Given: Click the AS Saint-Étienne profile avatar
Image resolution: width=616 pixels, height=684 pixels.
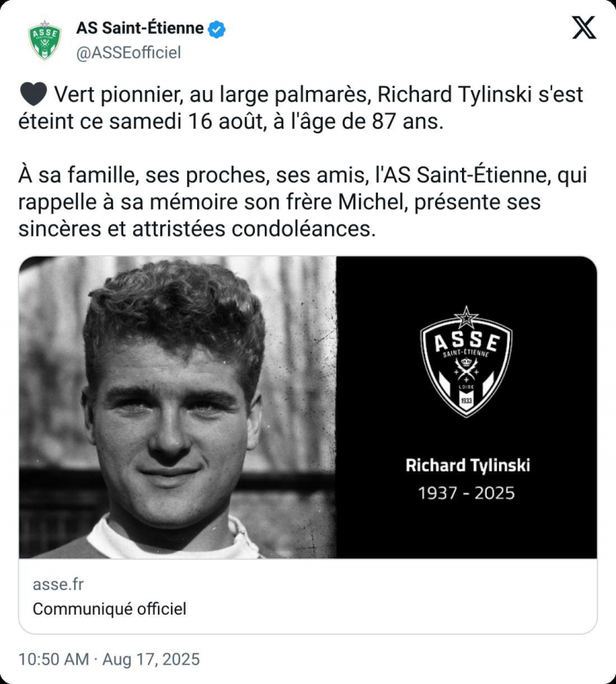Looking at the screenshot, I should pyautogui.click(x=45, y=40).
